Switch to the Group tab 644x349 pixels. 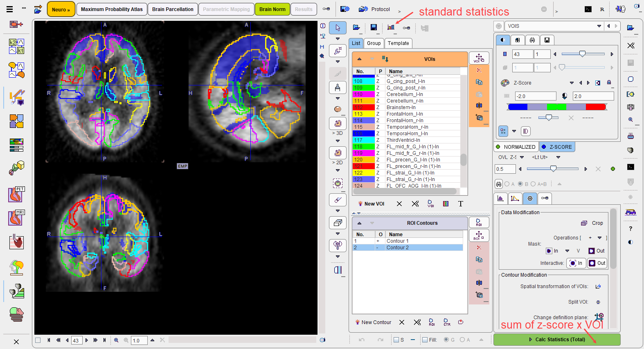pyautogui.click(x=374, y=43)
